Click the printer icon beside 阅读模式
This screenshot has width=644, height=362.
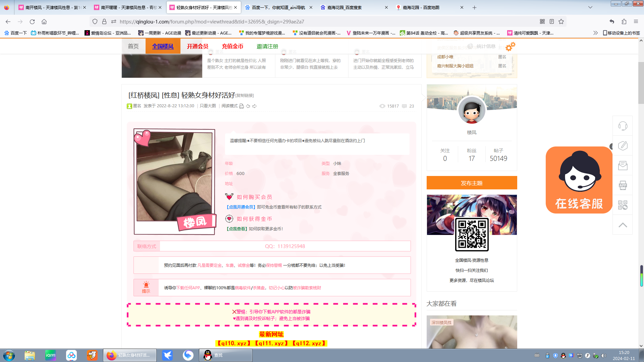pos(241,106)
